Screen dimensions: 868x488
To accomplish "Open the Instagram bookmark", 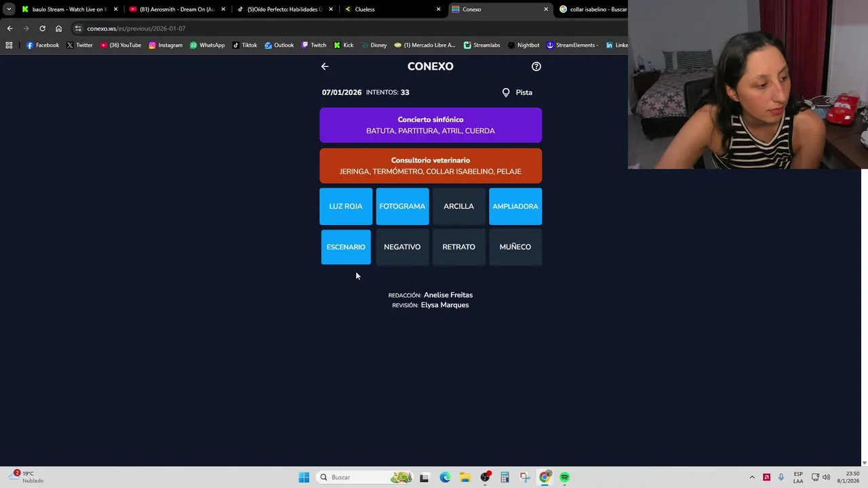I will click(165, 45).
